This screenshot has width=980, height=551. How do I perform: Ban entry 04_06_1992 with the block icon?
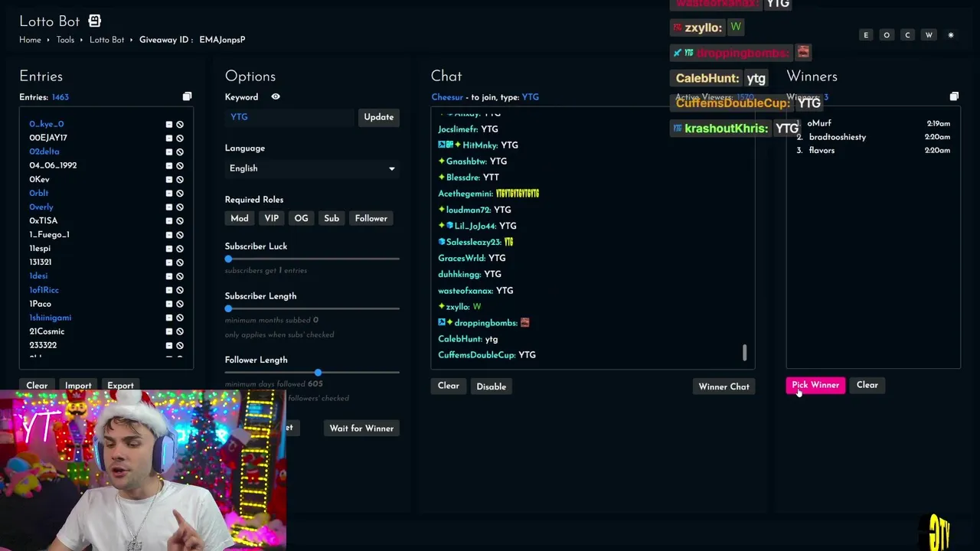180,165
